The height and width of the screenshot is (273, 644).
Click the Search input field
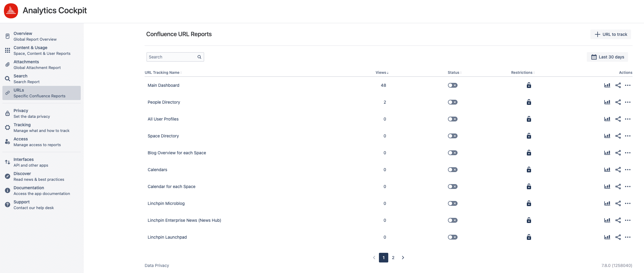click(x=175, y=57)
